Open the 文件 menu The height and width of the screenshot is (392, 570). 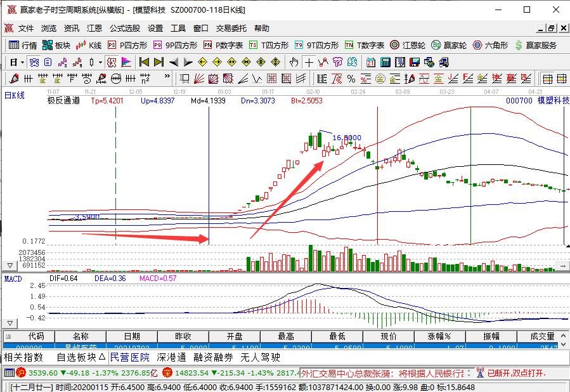click(26, 29)
